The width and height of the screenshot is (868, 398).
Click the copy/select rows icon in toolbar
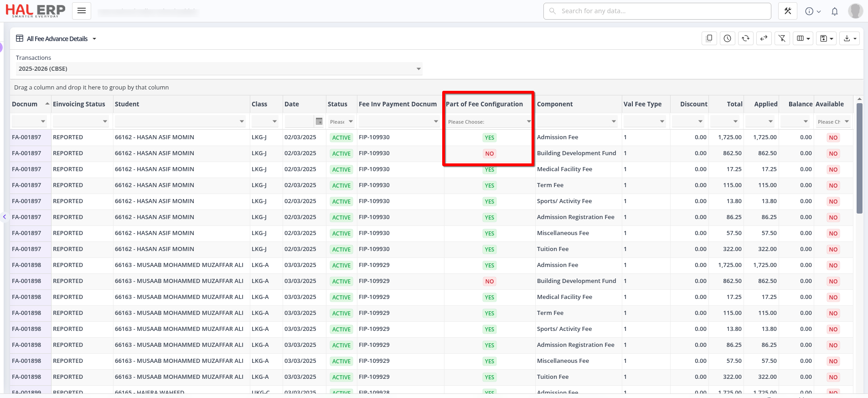pyautogui.click(x=709, y=39)
